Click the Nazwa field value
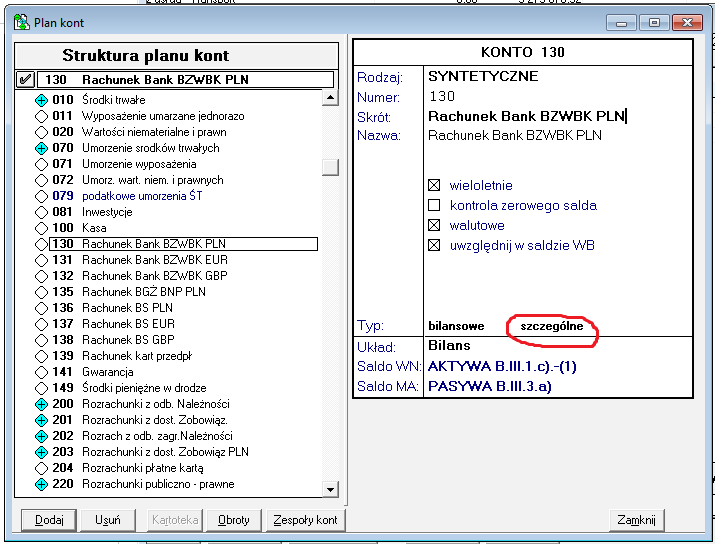 coord(515,135)
